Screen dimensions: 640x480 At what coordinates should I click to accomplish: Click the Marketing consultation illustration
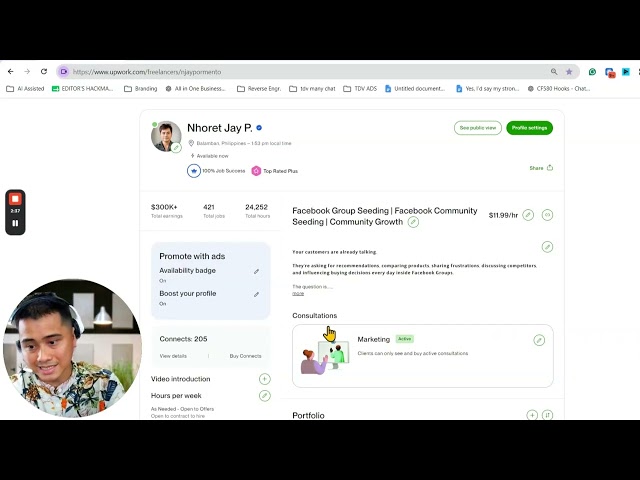[x=325, y=356]
